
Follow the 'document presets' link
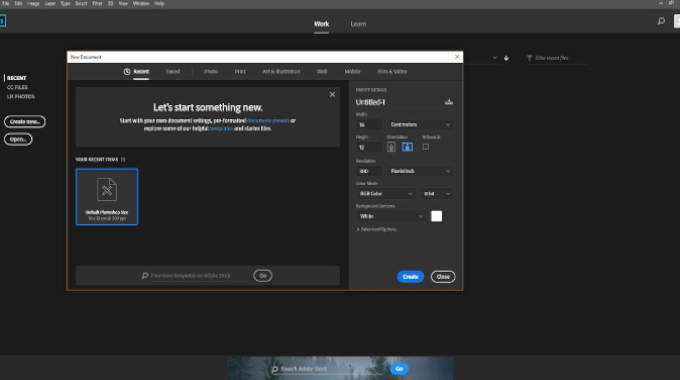[268, 120]
